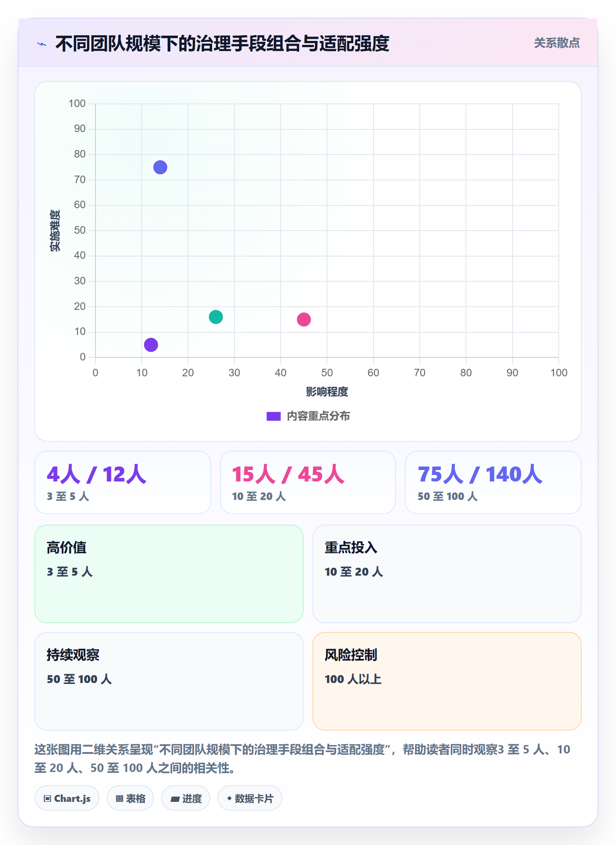
Task: Click the description paragraph starting 这张图用二维关系
Action: (x=303, y=759)
